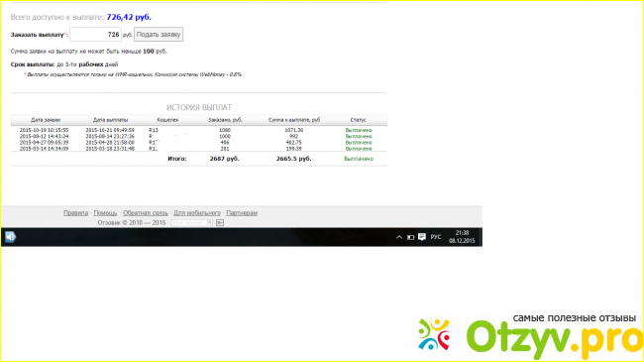Click the ordered amount 201 cell
Screen dimensions: 644x362
[x=225, y=149]
